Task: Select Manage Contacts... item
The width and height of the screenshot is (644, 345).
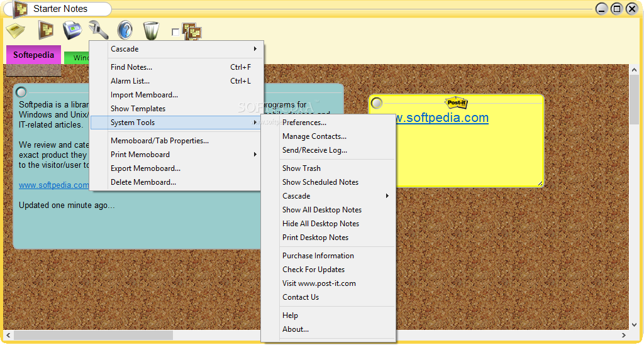Action: [328, 136]
